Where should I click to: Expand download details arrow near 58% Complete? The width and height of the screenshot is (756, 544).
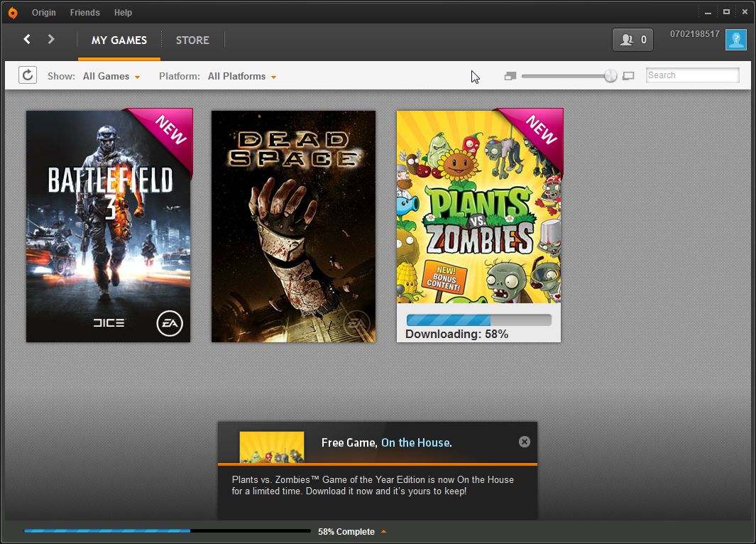point(384,531)
